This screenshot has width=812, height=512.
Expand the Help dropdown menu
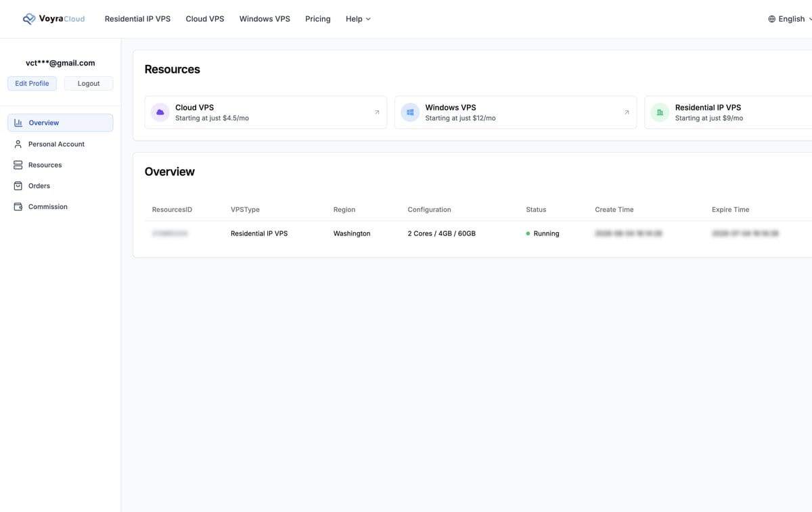tap(358, 19)
